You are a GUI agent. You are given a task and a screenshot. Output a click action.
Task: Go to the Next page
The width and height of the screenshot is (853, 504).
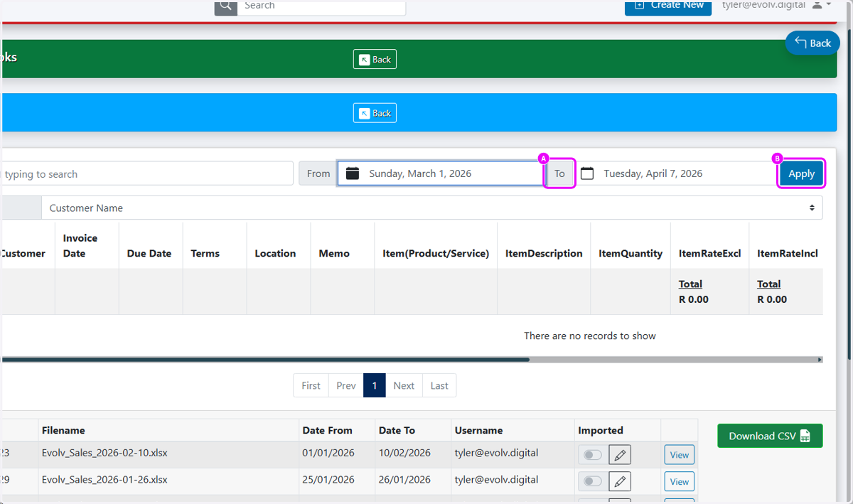(x=404, y=385)
